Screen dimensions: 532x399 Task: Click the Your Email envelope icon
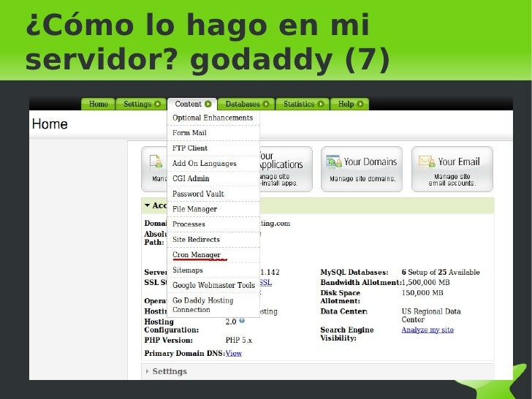point(427,161)
